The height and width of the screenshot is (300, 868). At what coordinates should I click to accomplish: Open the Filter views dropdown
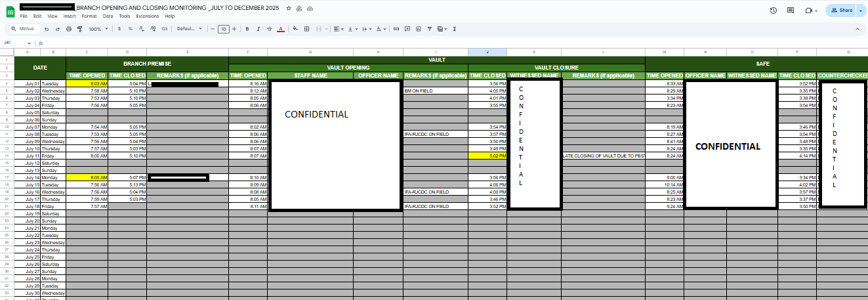[x=442, y=29]
